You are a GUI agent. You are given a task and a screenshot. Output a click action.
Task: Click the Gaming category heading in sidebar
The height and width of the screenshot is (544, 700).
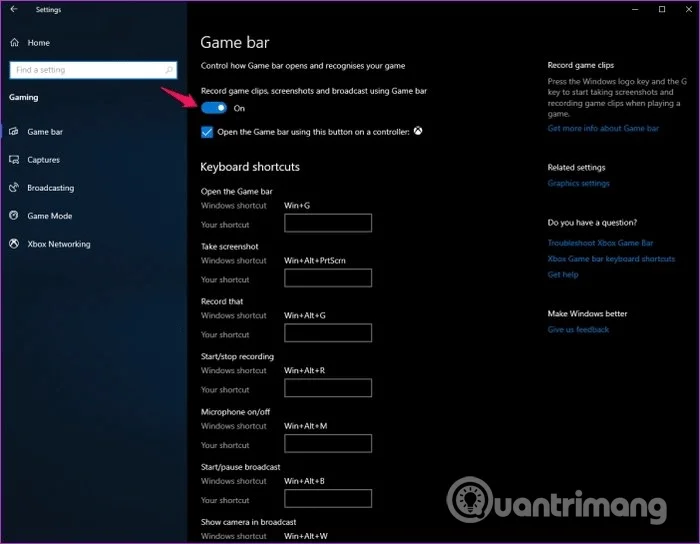click(24, 97)
